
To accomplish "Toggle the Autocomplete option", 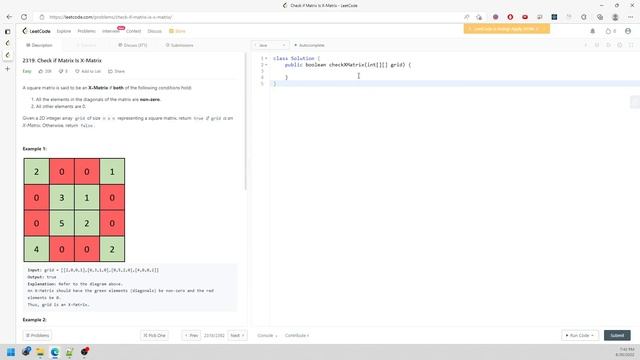I will click(x=309, y=45).
